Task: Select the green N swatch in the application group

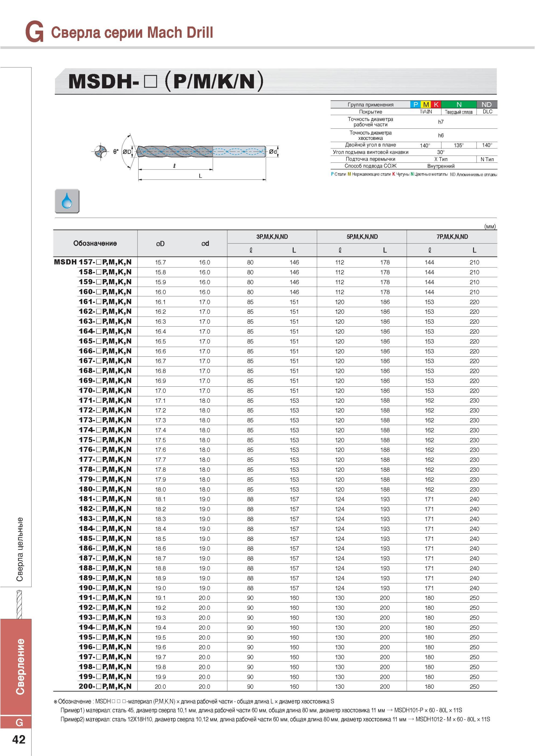Action: tap(459, 104)
